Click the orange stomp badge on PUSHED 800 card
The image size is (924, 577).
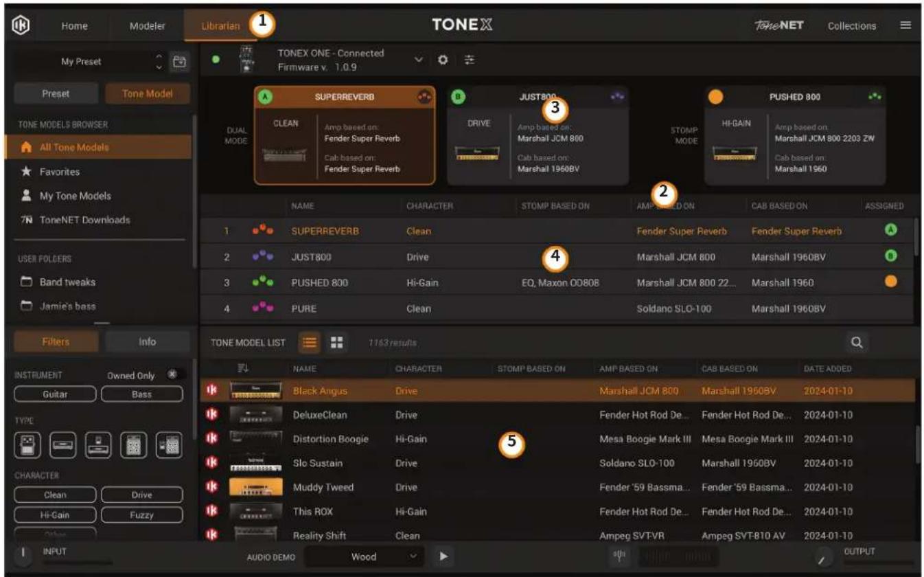tap(715, 98)
